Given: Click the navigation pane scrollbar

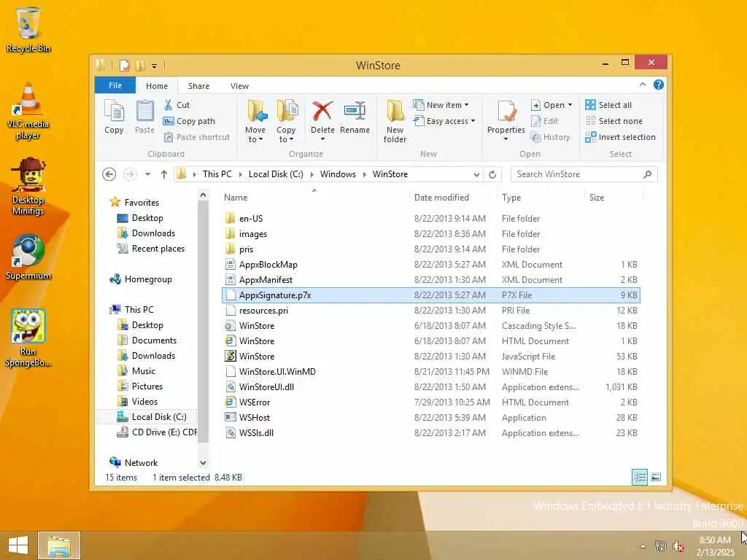Looking at the screenshot, I should pyautogui.click(x=203, y=322).
